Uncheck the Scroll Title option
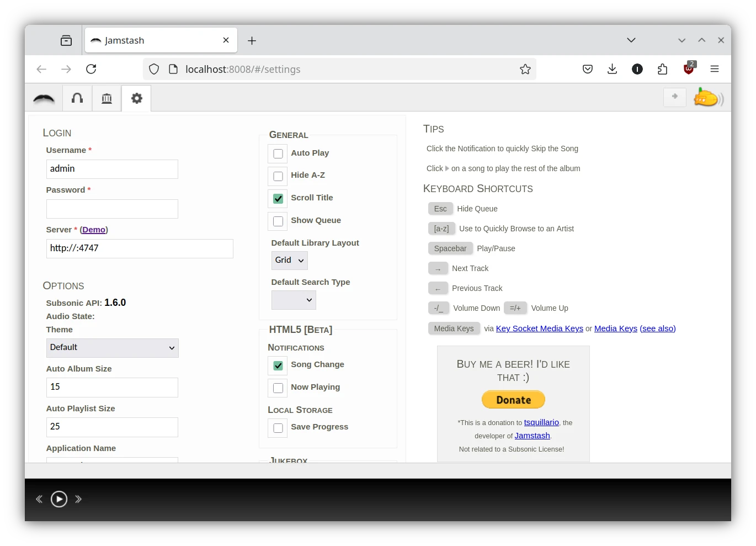 (x=278, y=198)
